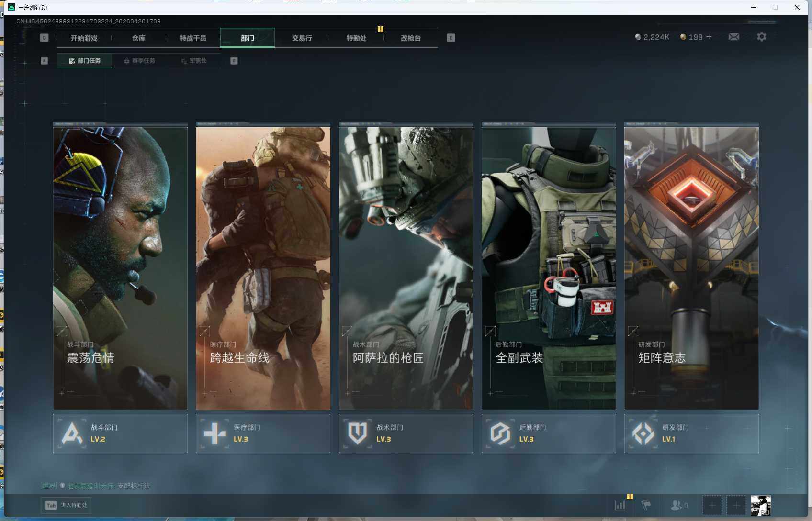
Task: Click the 震荡危情 title text
Action: [90, 358]
